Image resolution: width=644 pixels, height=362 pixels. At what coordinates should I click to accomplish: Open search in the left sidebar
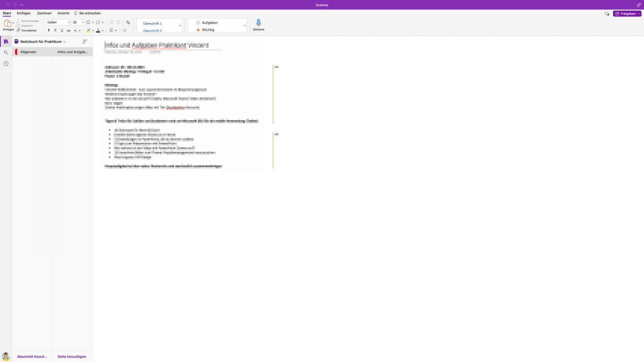[x=6, y=52]
